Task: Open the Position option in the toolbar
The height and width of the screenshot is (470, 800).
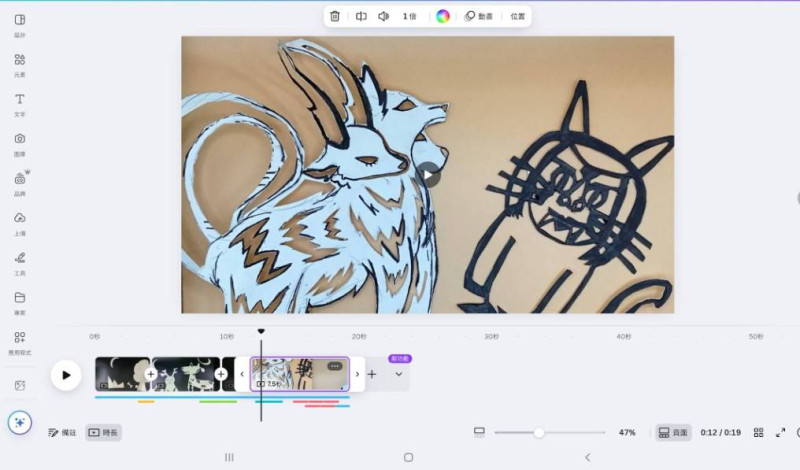Action: 517,16
